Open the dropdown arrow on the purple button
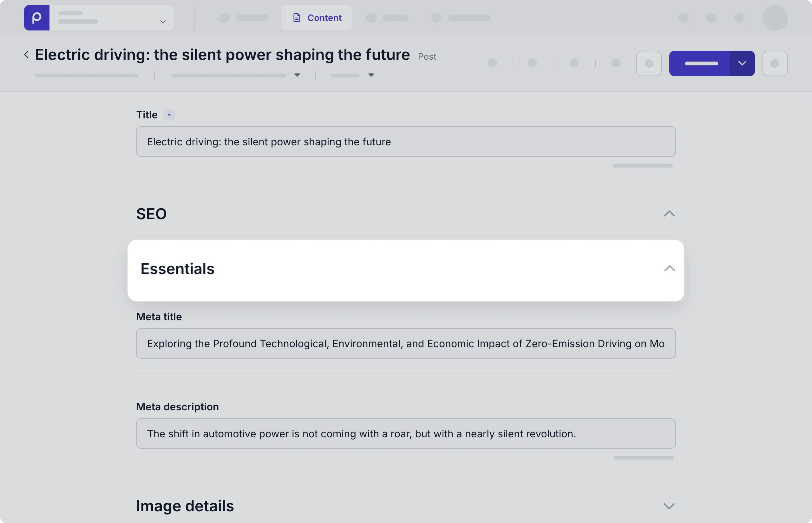The height and width of the screenshot is (523, 812). coord(742,63)
